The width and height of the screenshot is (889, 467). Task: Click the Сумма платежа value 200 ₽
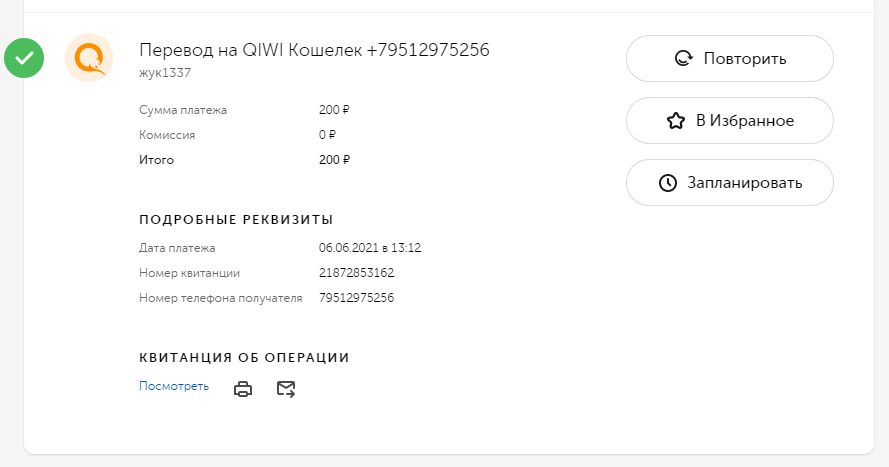(335, 110)
